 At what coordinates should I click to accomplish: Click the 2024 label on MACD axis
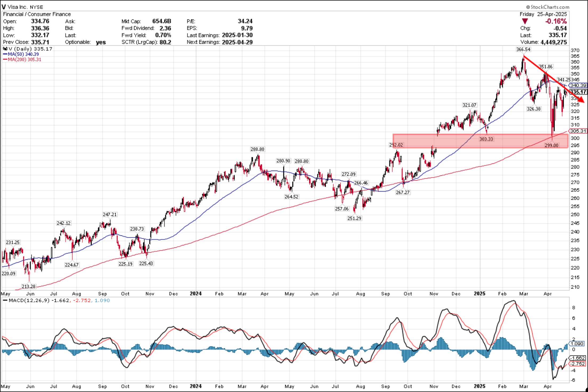[195, 386]
